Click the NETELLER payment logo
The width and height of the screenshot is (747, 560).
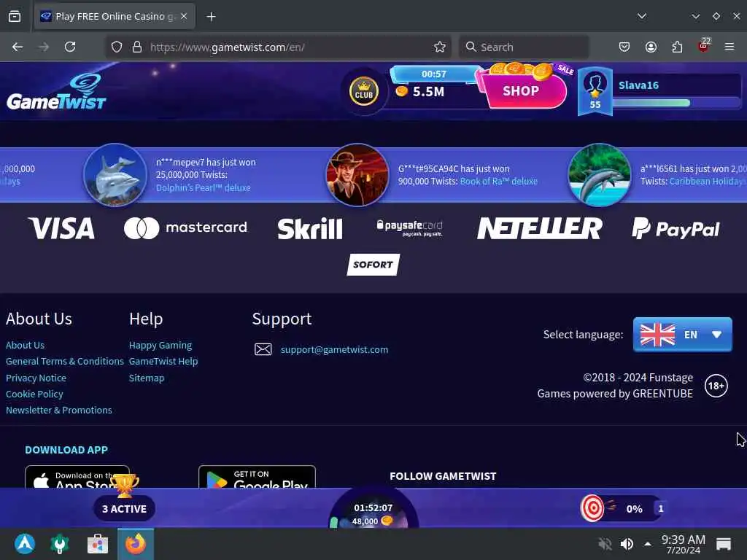(540, 228)
